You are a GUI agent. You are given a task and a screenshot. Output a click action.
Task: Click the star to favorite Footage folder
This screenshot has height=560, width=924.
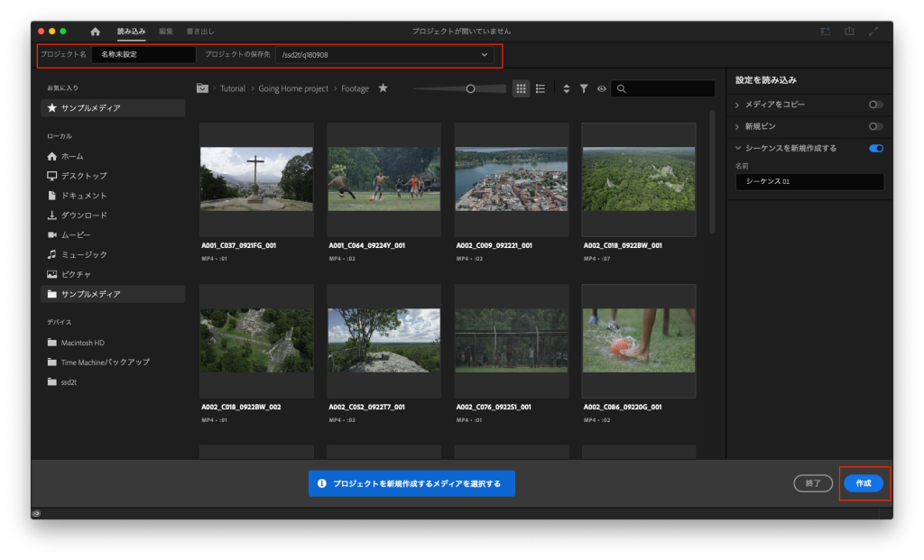point(383,88)
